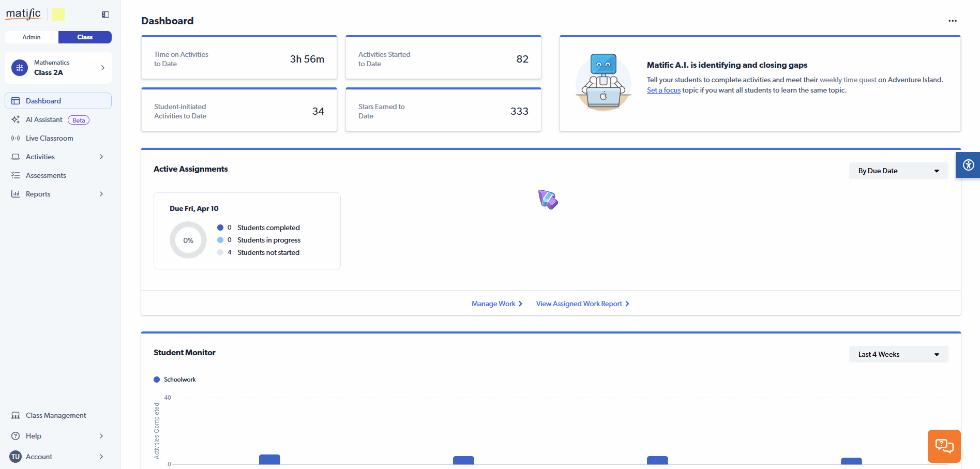Toggle the Schoolwork legend item

click(175, 379)
